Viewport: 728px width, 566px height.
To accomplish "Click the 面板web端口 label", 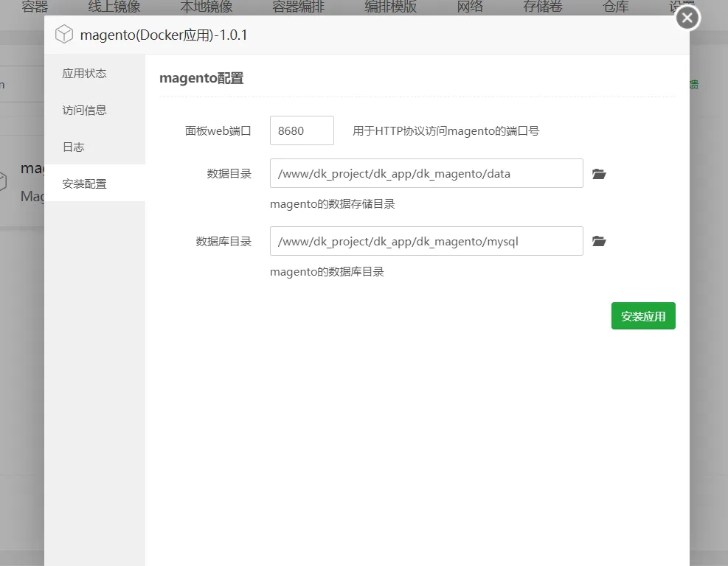I will coord(218,131).
